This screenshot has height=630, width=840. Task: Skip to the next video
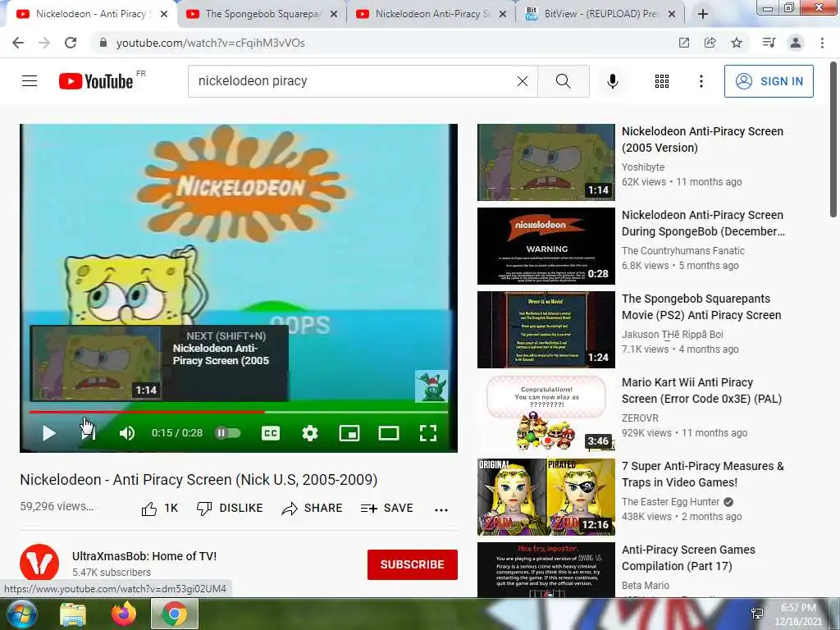click(x=89, y=433)
